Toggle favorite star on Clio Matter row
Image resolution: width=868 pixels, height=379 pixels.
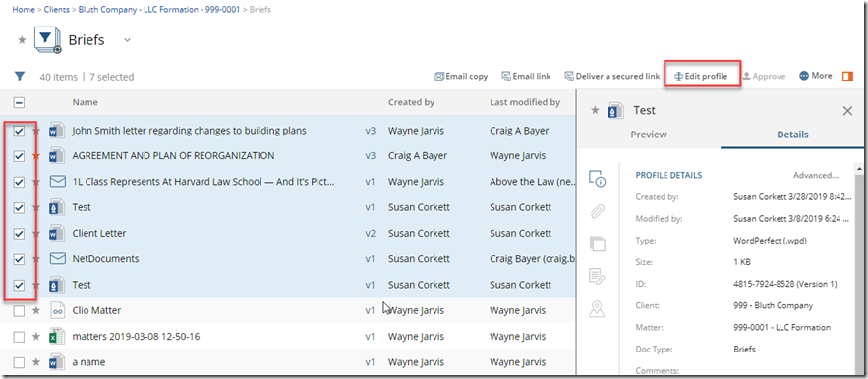tap(36, 311)
